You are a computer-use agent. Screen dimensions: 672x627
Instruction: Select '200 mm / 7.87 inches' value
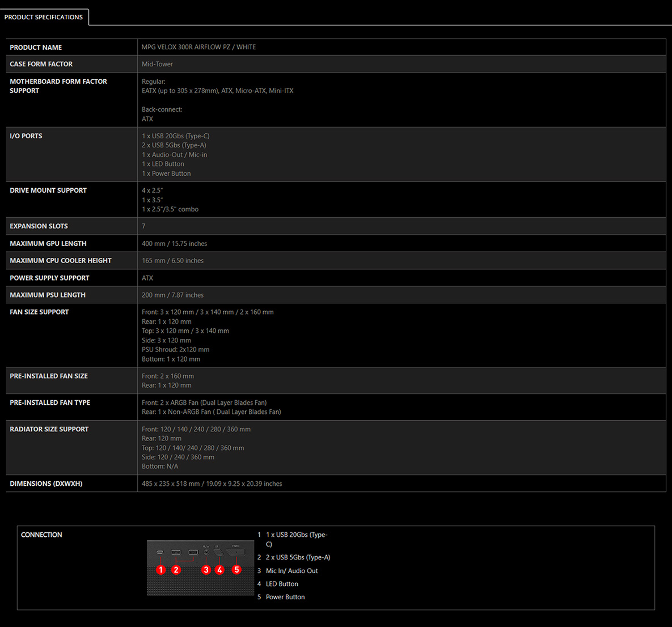click(x=173, y=295)
